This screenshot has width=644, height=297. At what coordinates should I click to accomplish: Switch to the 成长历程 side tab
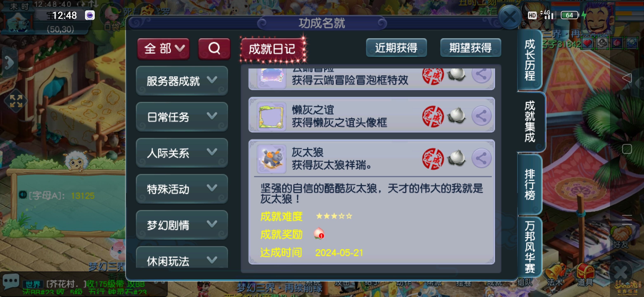[x=529, y=60]
